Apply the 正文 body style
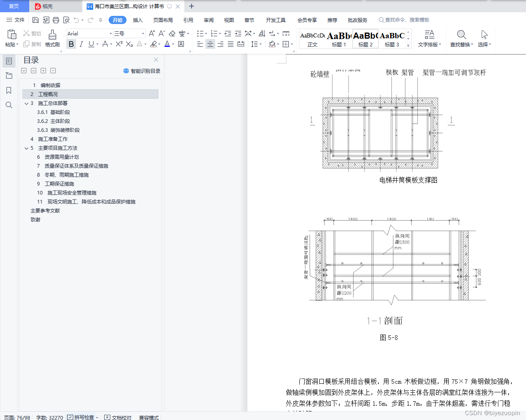 pyautogui.click(x=312, y=39)
